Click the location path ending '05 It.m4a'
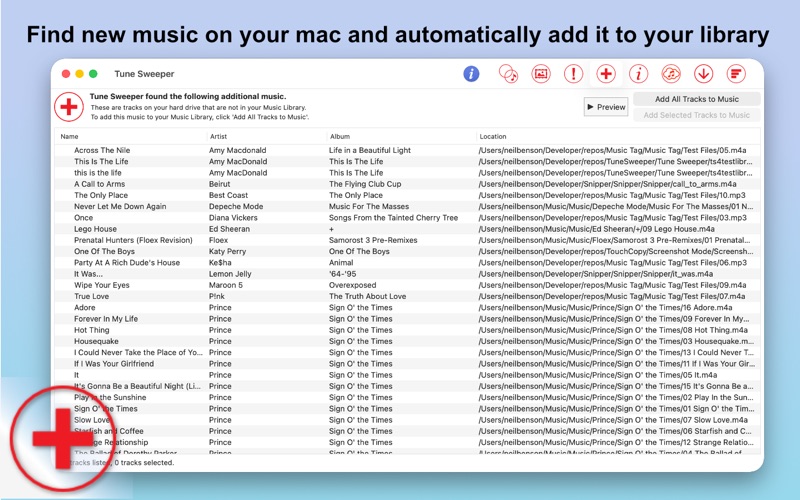 pos(597,375)
